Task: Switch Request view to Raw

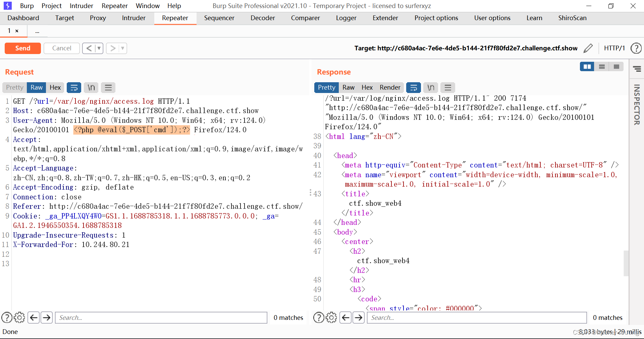Action: pos(37,88)
